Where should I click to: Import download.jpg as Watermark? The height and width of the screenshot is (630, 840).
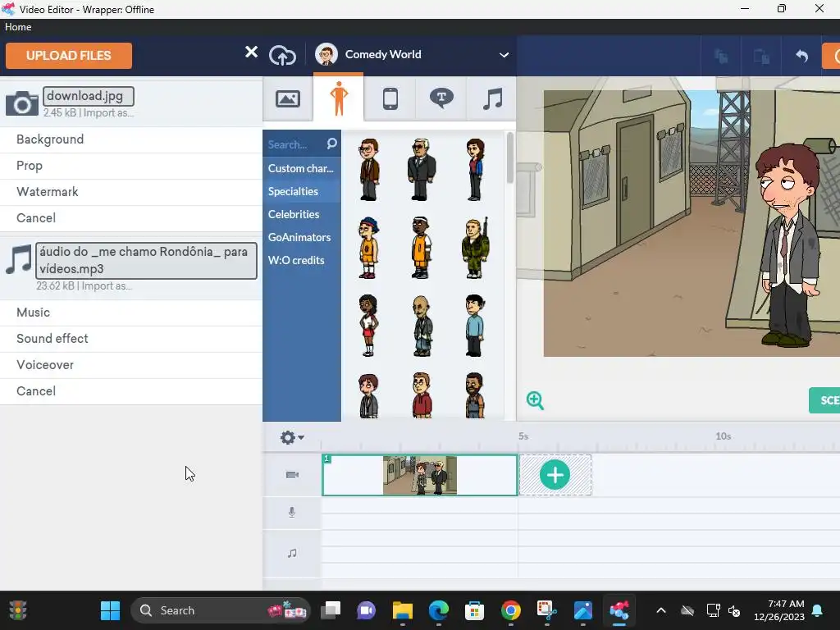(130, 192)
